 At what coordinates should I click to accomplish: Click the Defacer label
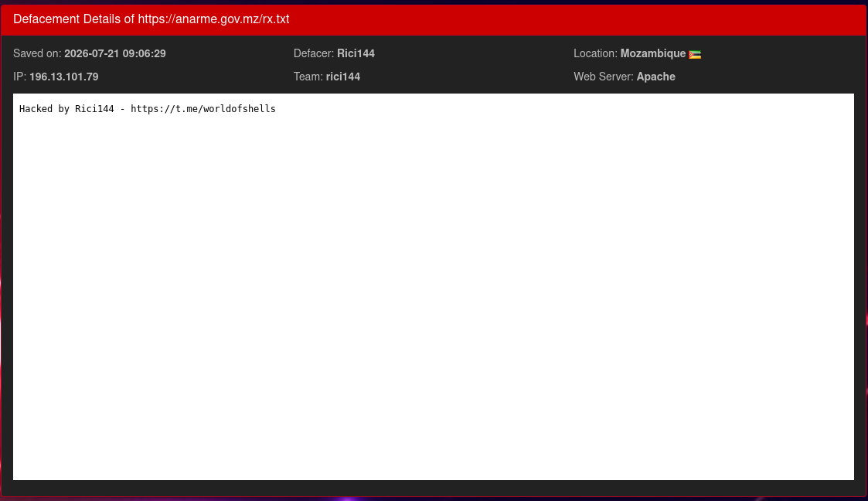pyautogui.click(x=313, y=53)
